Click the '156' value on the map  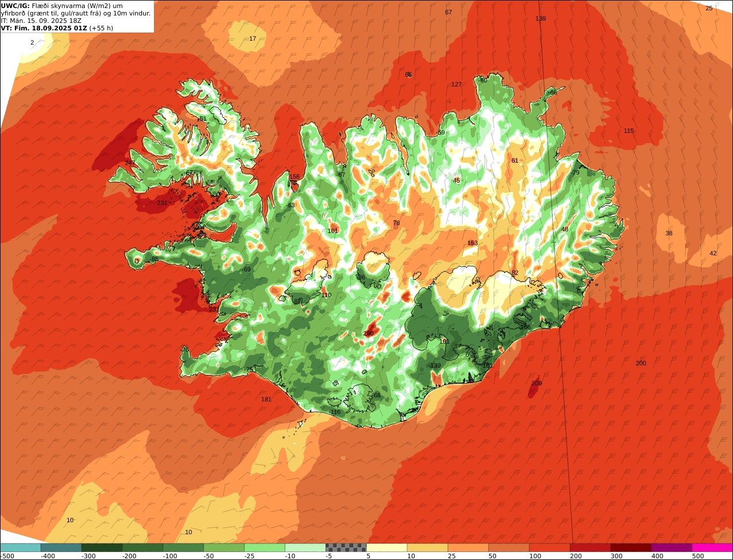click(294, 177)
